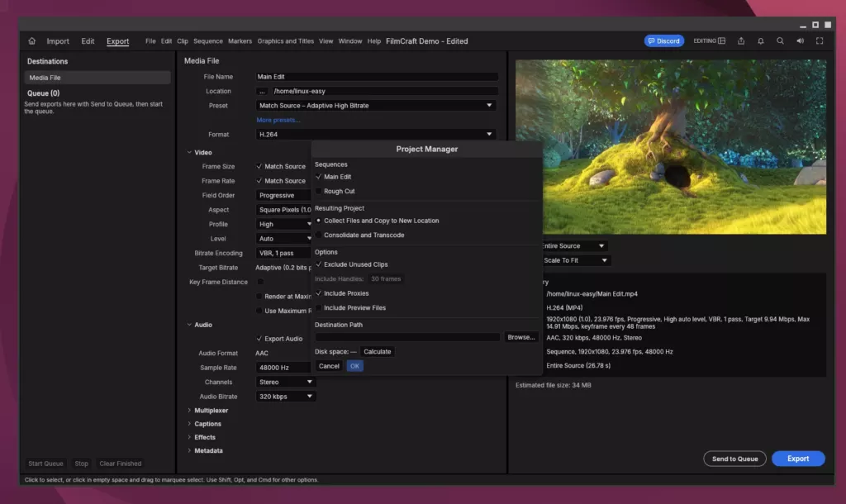The width and height of the screenshot is (846, 504).
Task: Open the Audio Bitrate 320 kbps dropdown
Action: coord(285,396)
